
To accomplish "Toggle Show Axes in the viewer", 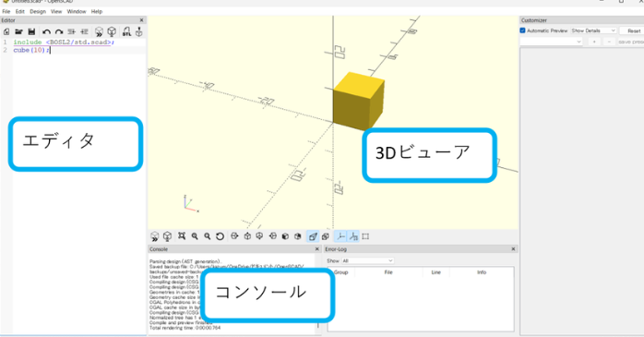I will (340, 236).
